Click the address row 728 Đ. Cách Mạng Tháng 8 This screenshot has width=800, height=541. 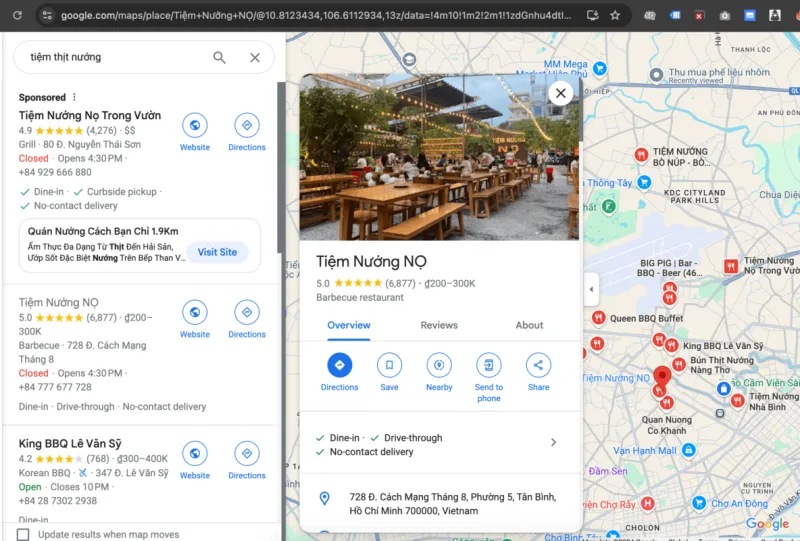(x=440, y=504)
